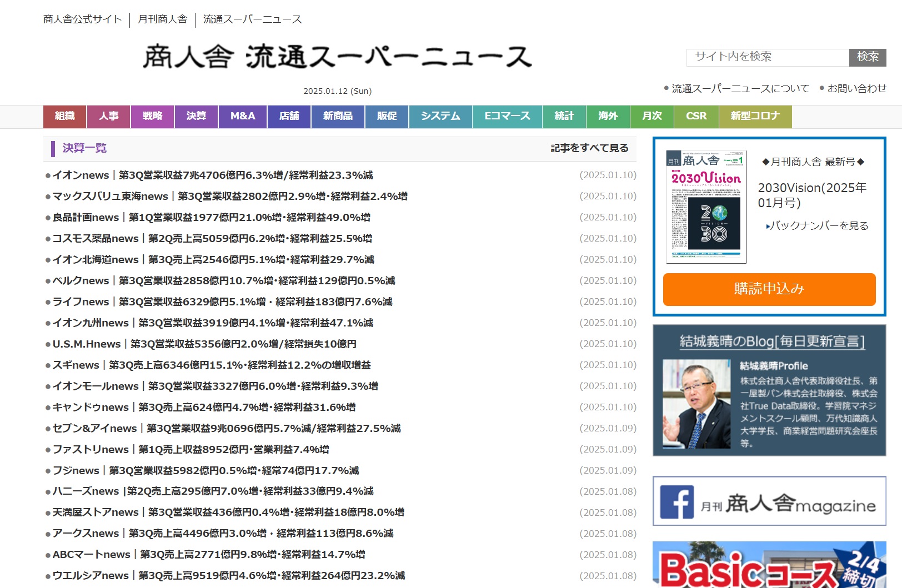
Task: Open ABCマートnews article
Action: 209,555
